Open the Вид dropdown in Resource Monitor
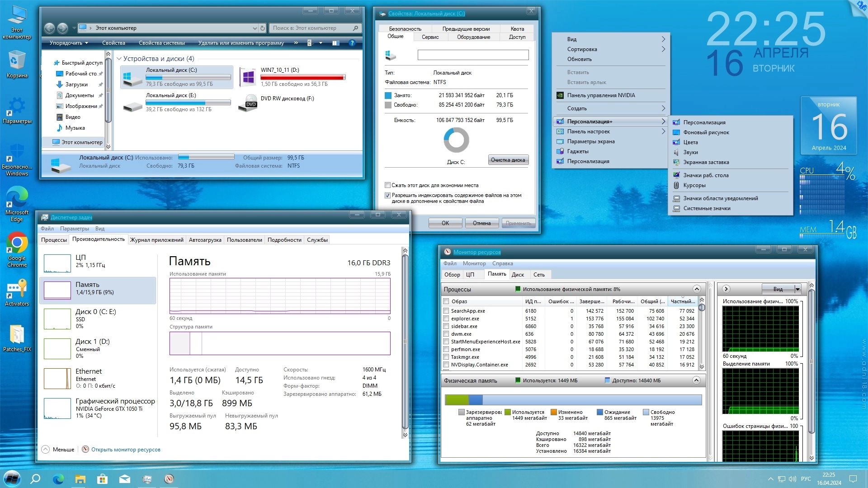The height and width of the screenshot is (488, 868). pyautogui.click(x=797, y=289)
